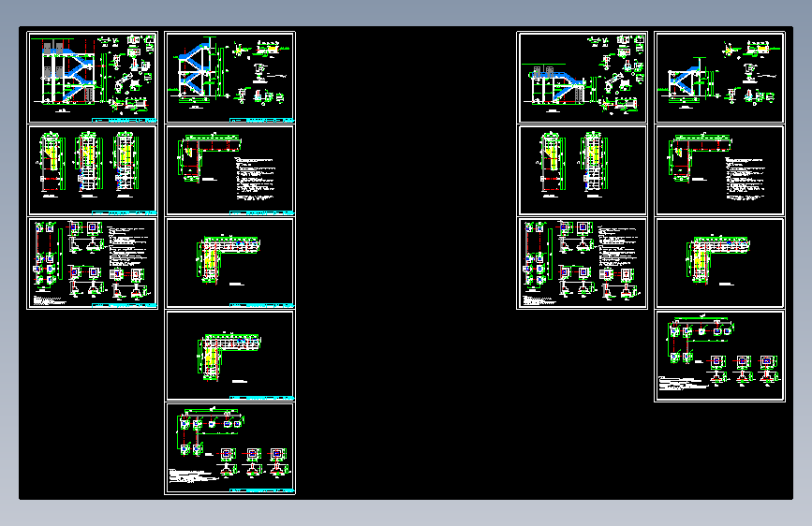
Task: Open right group's bottom foundation layout sheet
Action: tap(720, 356)
